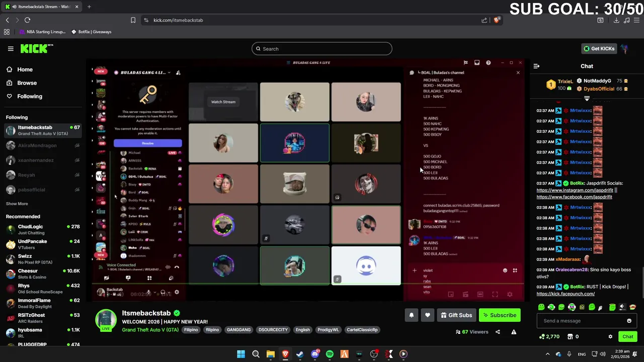Open the emote picker in message box

tap(629, 321)
